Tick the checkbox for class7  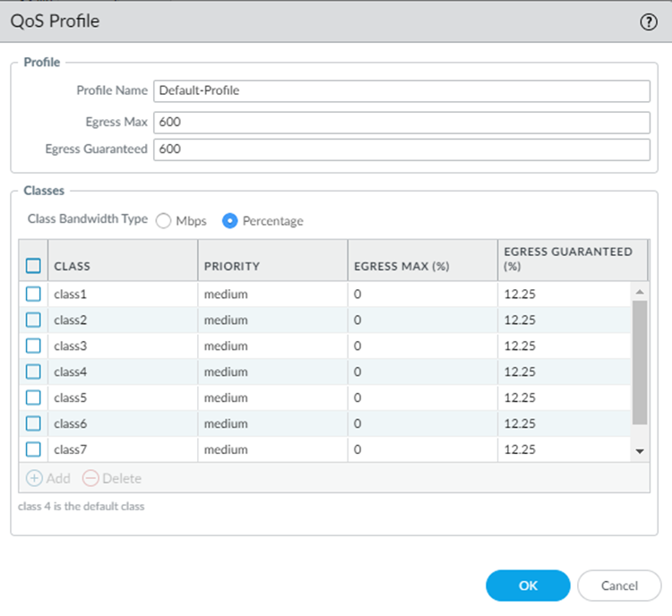point(33,449)
